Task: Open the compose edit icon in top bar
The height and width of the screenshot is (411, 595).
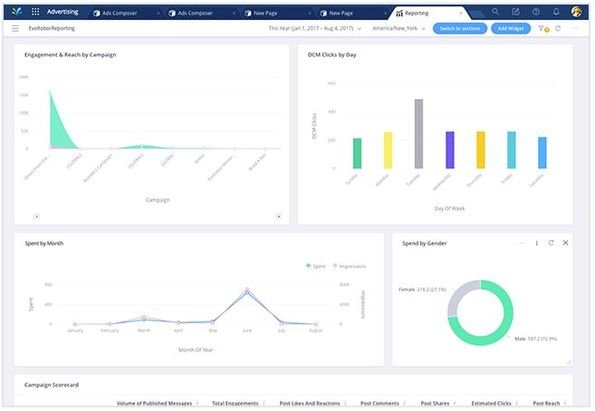Action: pyautogui.click(x=515, y=12)
